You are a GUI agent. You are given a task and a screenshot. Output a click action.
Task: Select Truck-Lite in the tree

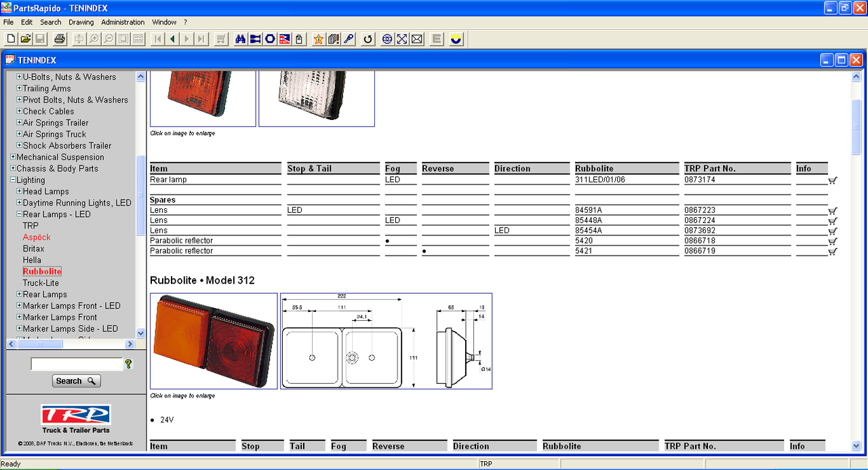pos(41,283)
